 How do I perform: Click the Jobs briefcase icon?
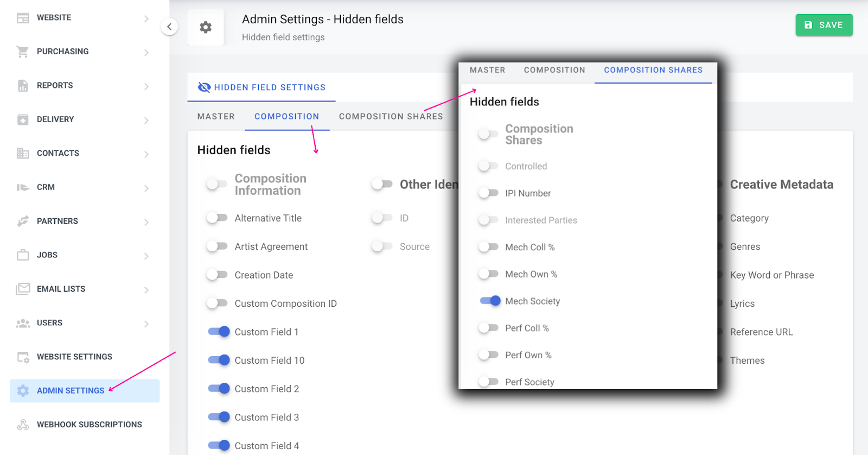pyautogui.click(x=23, y=255)
